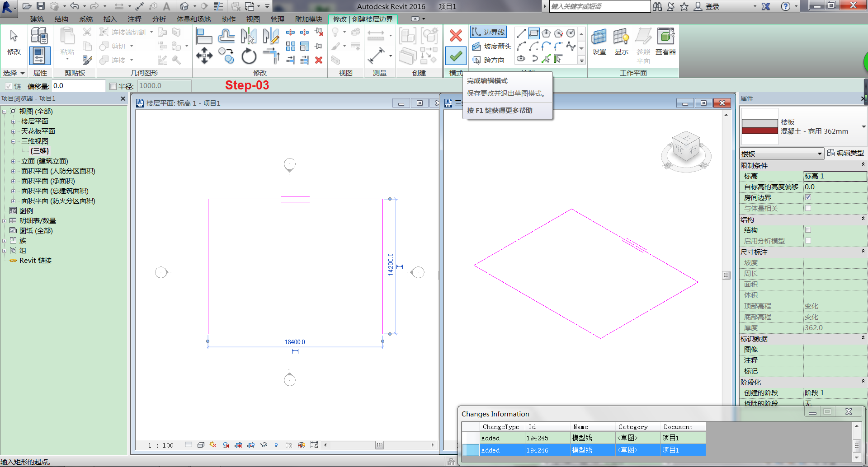This screenshot has width=868, height=467.
Task: Click the green checkmark to finish edit mode
Action: tap(455, 56)
